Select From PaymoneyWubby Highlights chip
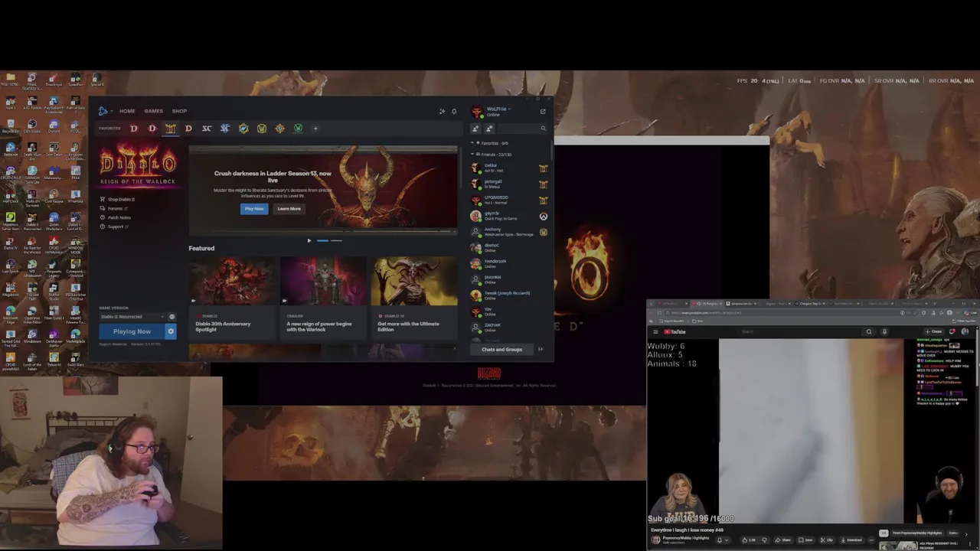 pos(916,533)
